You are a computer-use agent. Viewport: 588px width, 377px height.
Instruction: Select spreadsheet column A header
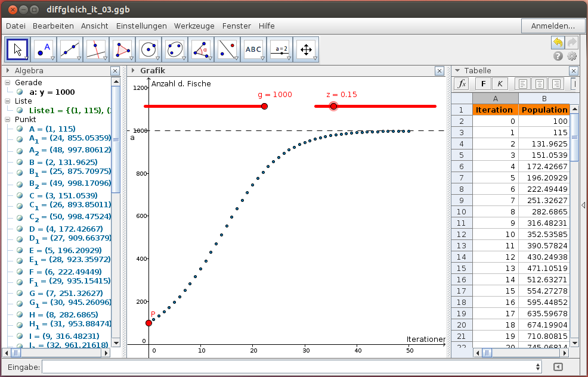[x=496, y=98]
